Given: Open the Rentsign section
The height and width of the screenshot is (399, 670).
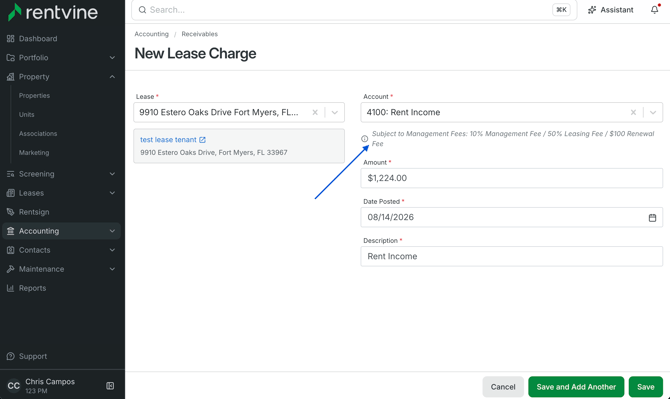Looking at the screenshot, I should coord(34,212).
